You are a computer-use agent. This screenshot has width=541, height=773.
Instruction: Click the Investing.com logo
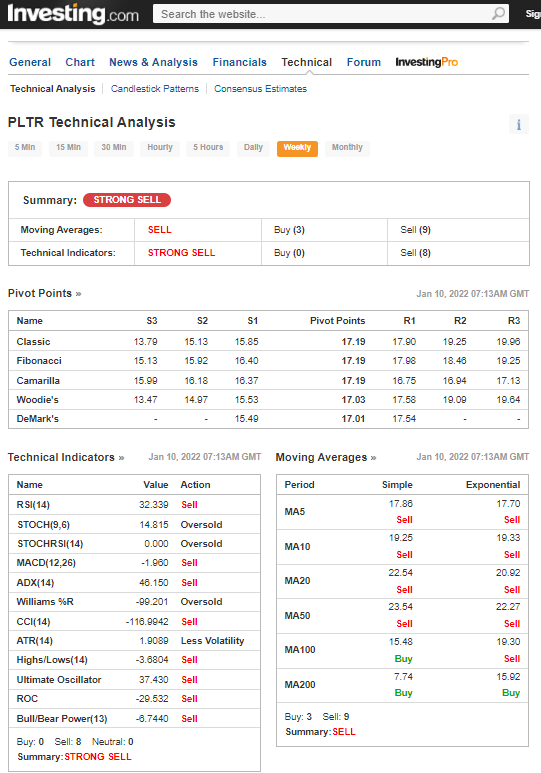click(73, 14)
